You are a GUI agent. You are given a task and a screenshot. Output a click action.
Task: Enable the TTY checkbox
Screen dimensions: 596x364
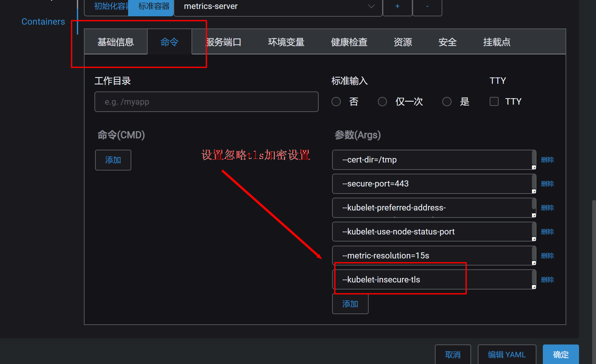tap(494, 102)
